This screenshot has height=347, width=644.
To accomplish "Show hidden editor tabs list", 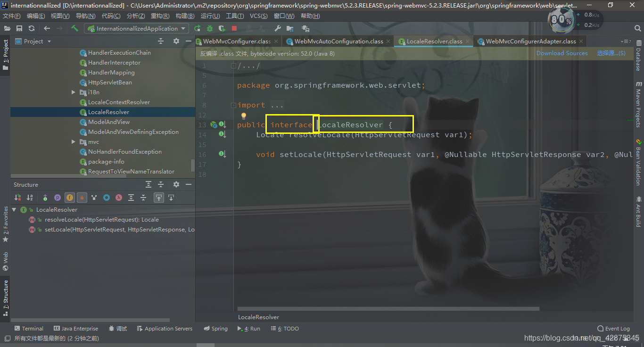I will point(626,41).
